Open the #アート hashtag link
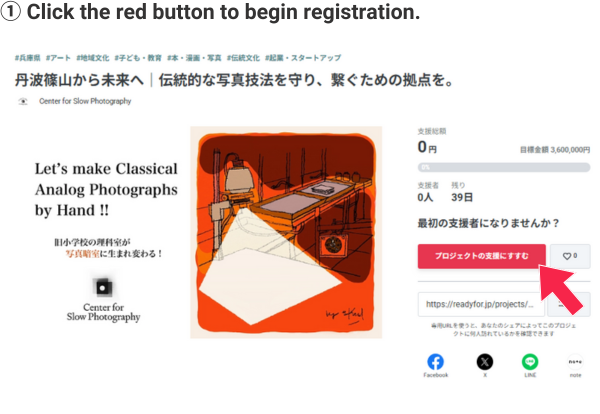The height and width of the screenshot is (414, 600). pyautogui.click(x=58, y=58)
